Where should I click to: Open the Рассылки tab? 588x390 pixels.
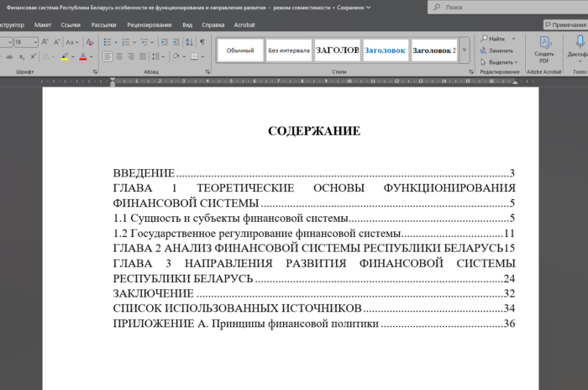(x=103, y=24)
